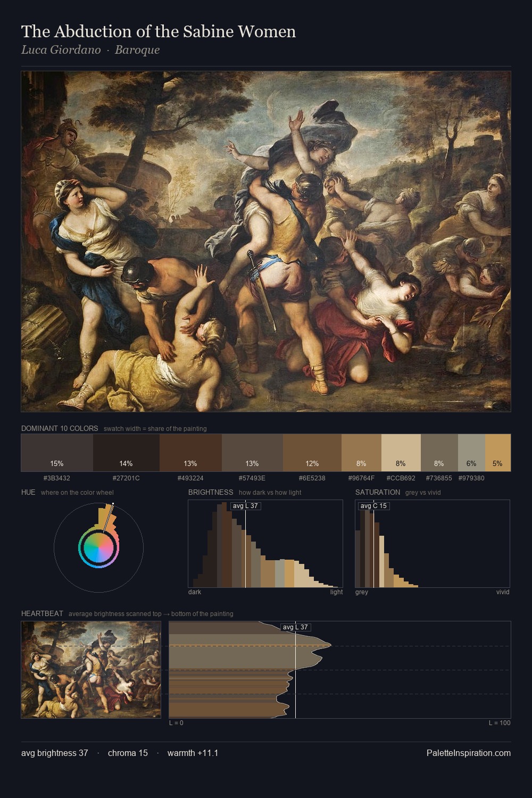Image resolution: width=532 pixels, height=798 pixels.
Task: Click 'grey vs vivid' caption
Action: pyautogui.click(x=423, y=493)
